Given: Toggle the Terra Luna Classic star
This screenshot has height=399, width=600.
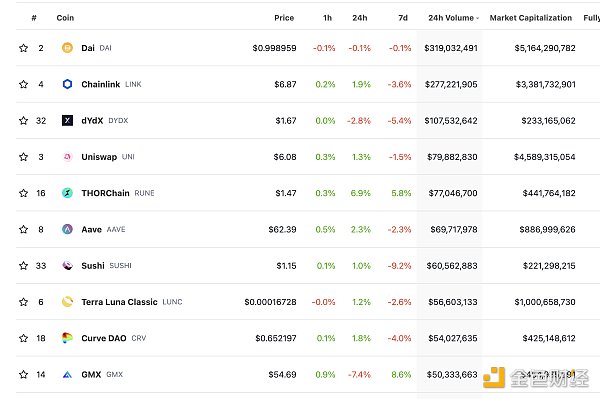Looking at the screenshot, I should click(x=23, y=302).
